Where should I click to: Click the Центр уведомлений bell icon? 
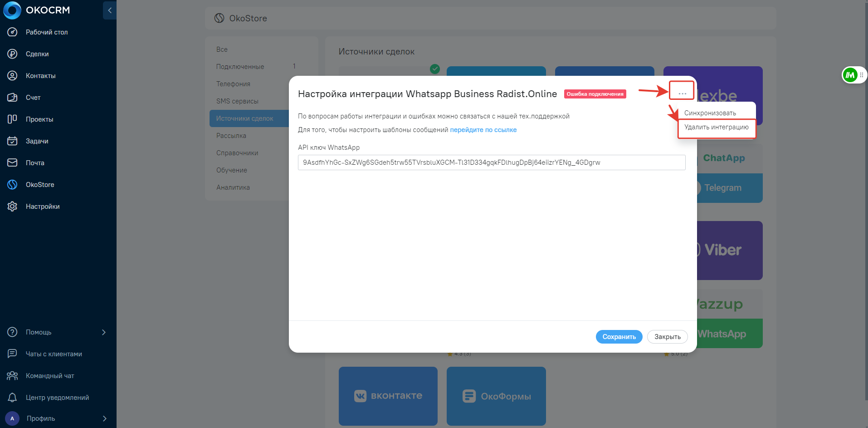point(12,398)
